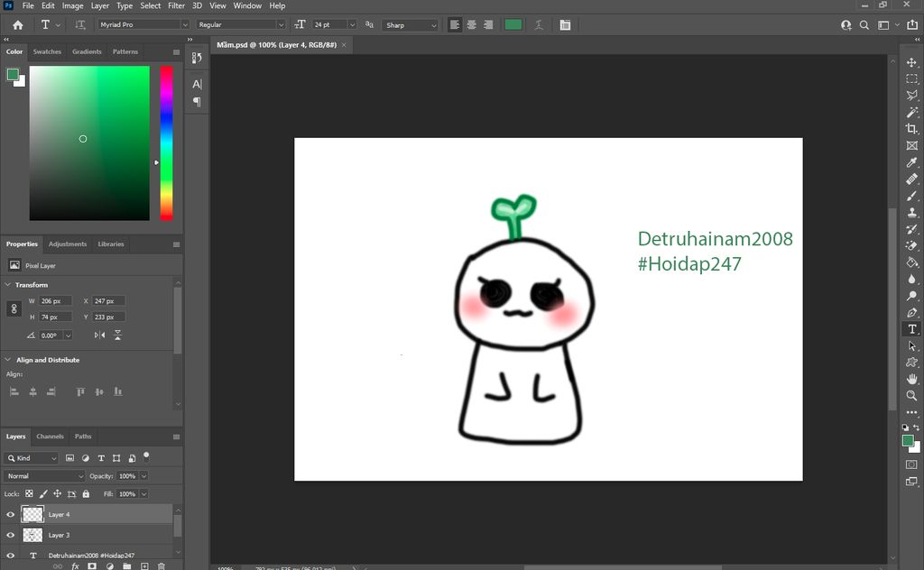Viewport: 924px width, 570px height.
Task: Select the Zoom tool in toolbar
Action: pyautogui.click(x=911, y=396)
